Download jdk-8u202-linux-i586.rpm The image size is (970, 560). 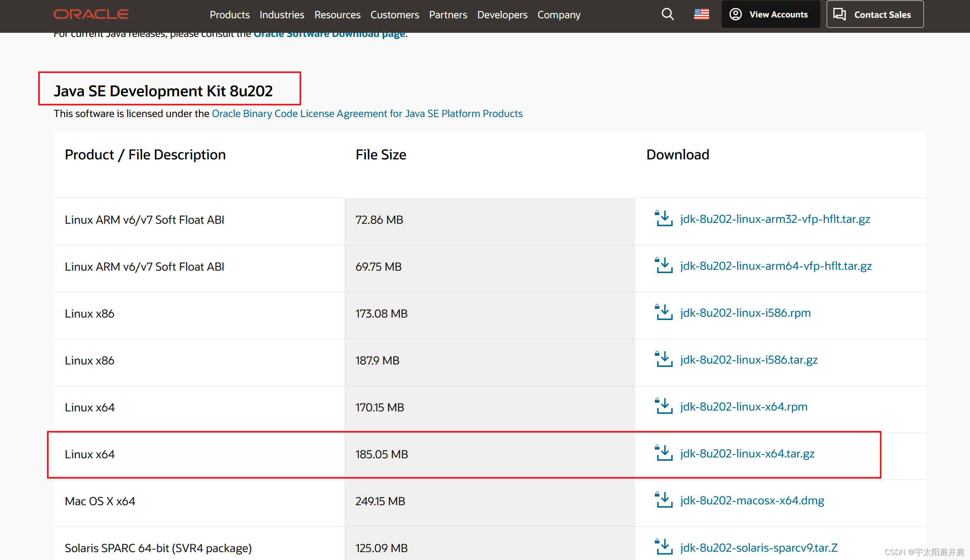[745, 313]
